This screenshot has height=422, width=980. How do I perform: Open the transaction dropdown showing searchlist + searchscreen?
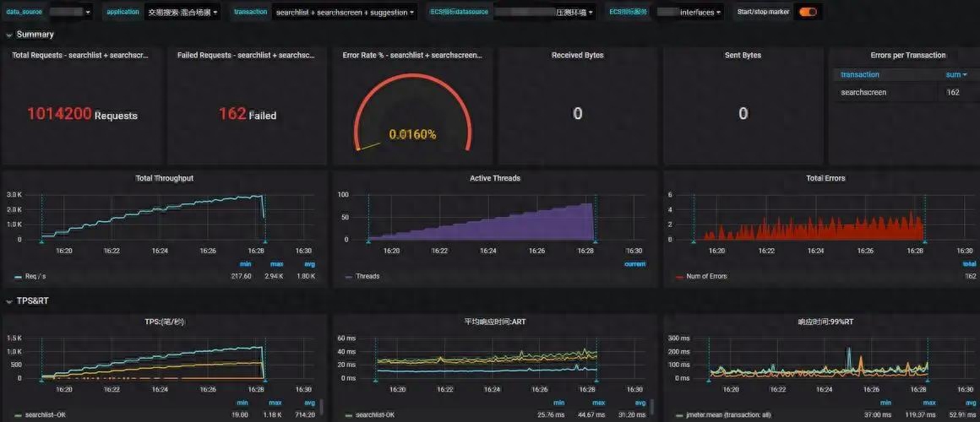[345, 12]
